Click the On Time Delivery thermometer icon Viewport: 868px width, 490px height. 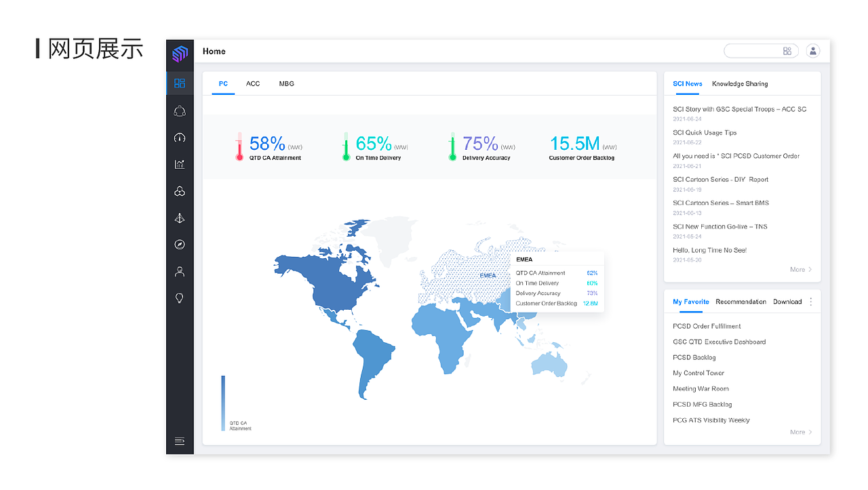point(346,146)
